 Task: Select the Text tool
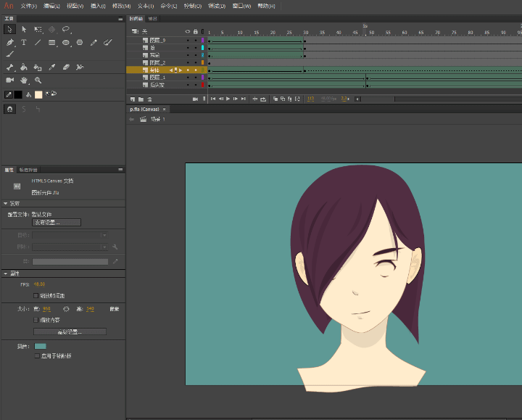pyautogui.click(x=24, y=42)
